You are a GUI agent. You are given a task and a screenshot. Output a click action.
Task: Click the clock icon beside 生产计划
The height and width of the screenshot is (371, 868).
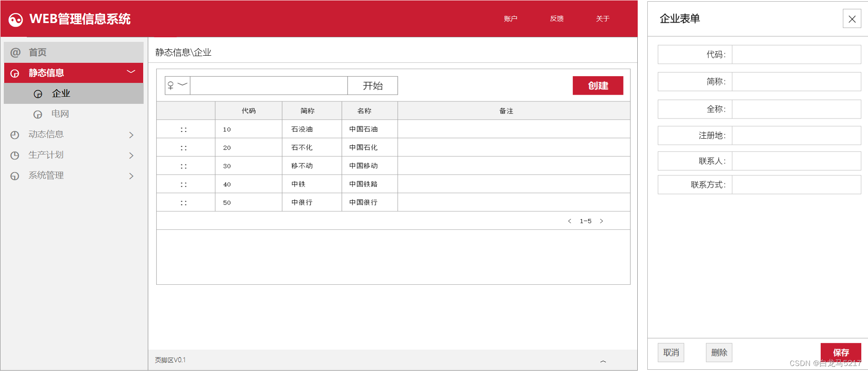pyautogui.click(x=15, y=155)
